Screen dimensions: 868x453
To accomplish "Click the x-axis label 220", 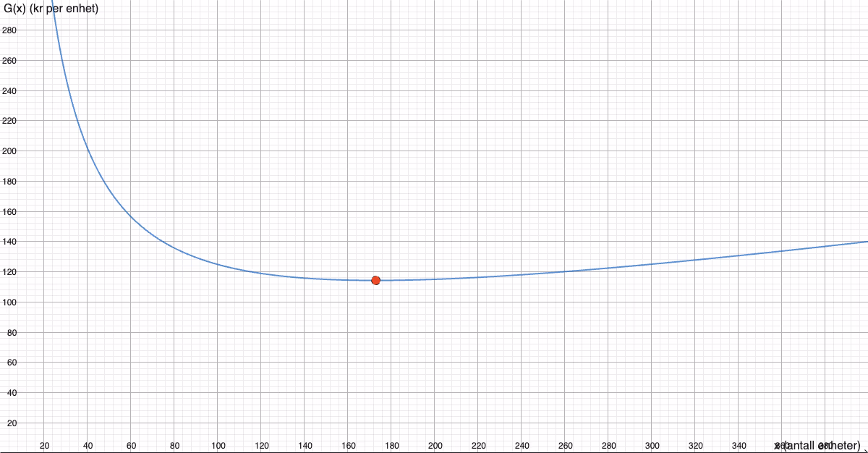I will (478, 445).
